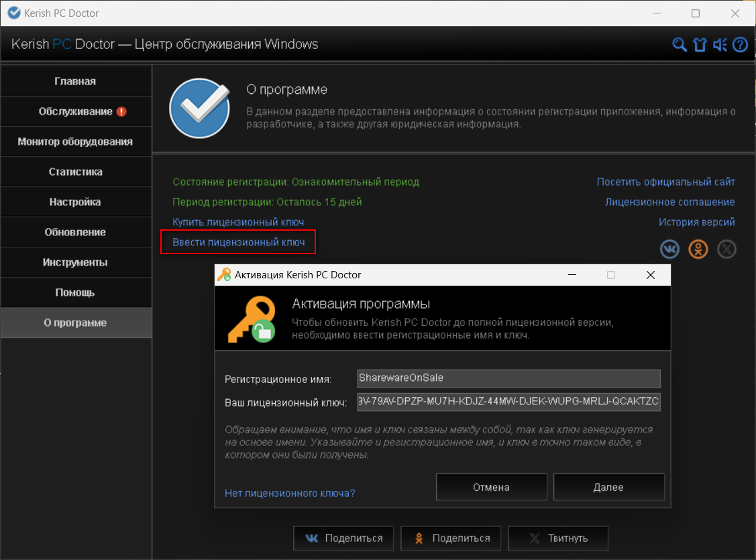This screenshot has width=756, height=560.
Task: Open the Odnoklassniki orange round icon
Action: (698, 249)
